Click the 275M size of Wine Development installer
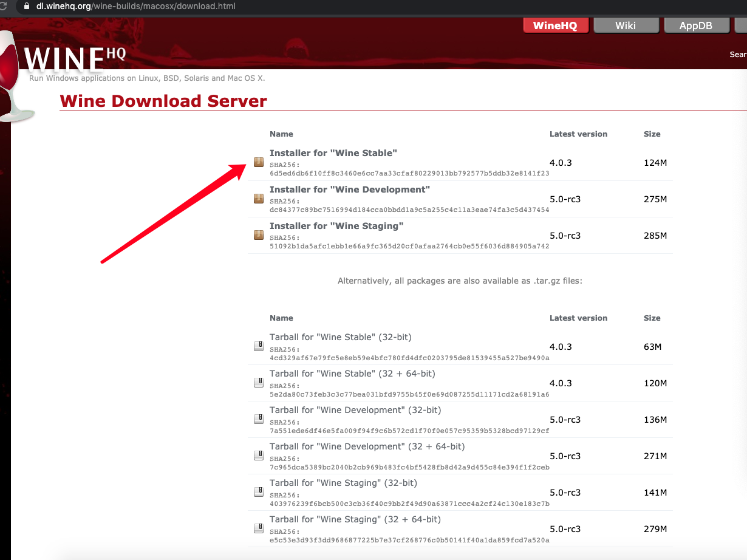Image resolution: width=747 pixels, height=560 pixels. tap(655, 199)
